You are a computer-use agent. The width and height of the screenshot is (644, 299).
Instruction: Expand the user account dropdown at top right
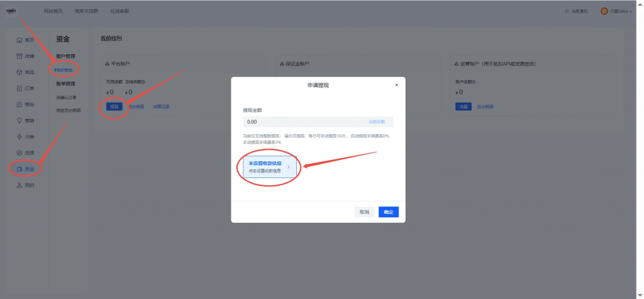[617, 11]
